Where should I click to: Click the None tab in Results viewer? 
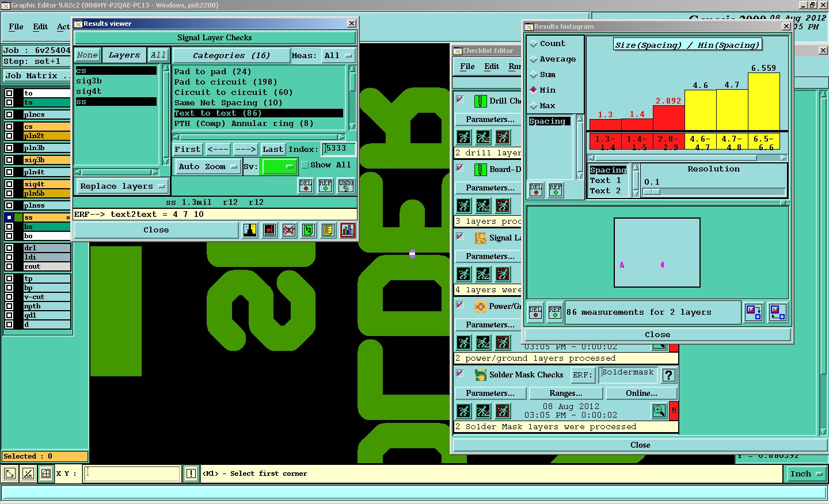88,55
